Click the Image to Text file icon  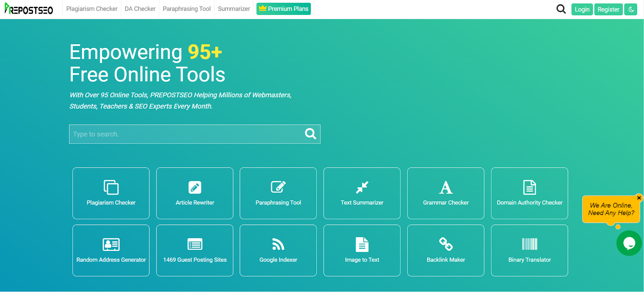(x=362, y=245)
